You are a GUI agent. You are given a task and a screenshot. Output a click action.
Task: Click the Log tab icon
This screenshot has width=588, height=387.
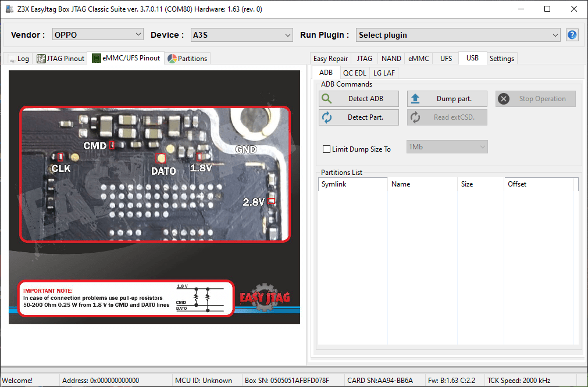(12, 59)
